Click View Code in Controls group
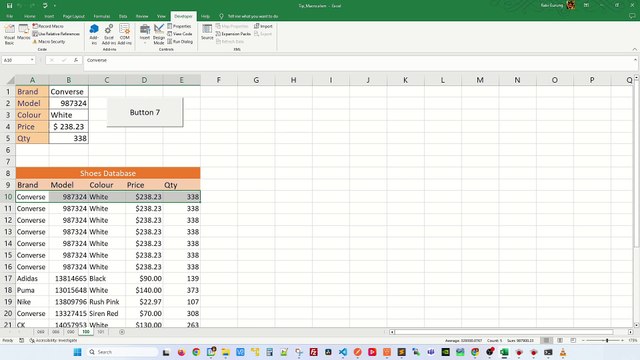This screenshot has height=360, width=640. point(180,34)
